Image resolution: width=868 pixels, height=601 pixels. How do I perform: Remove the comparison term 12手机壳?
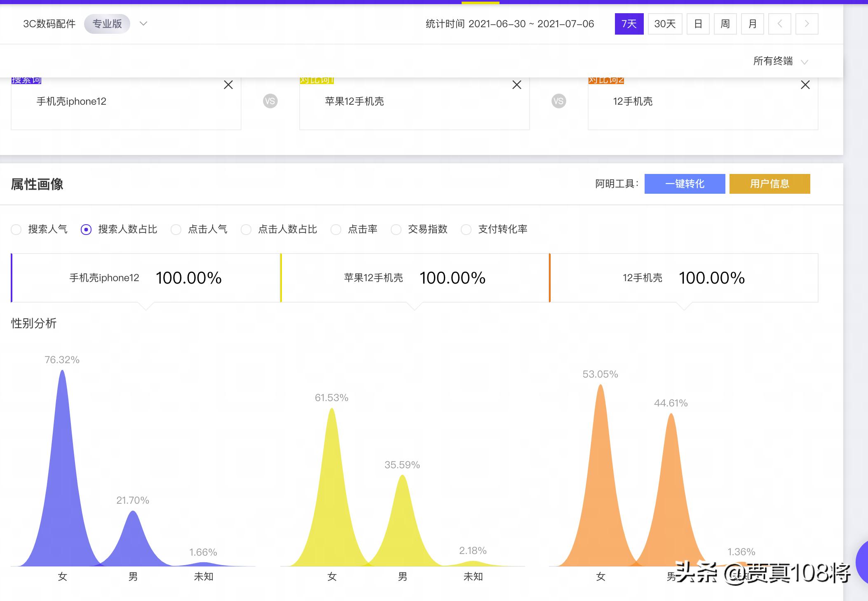(806, 85)
